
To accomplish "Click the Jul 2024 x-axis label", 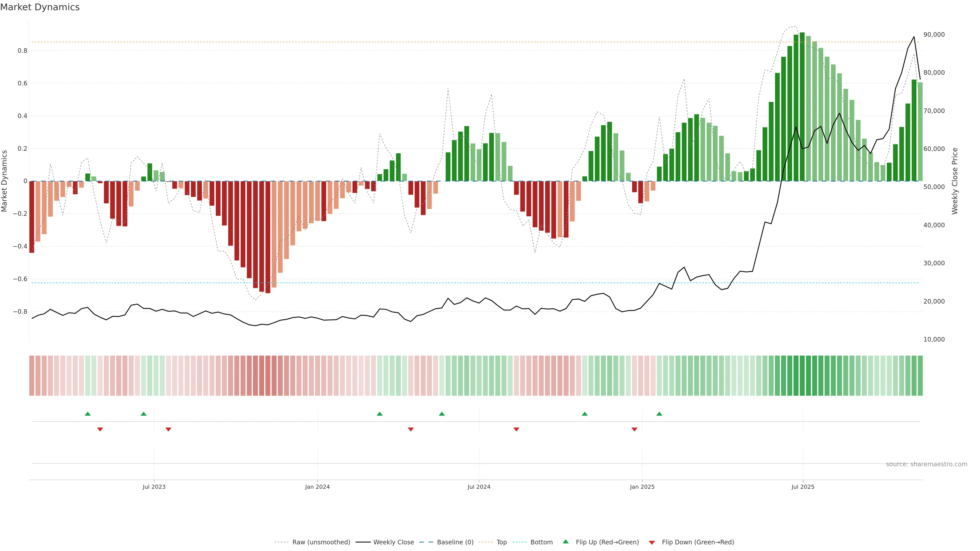I will [x=479, y=487].
